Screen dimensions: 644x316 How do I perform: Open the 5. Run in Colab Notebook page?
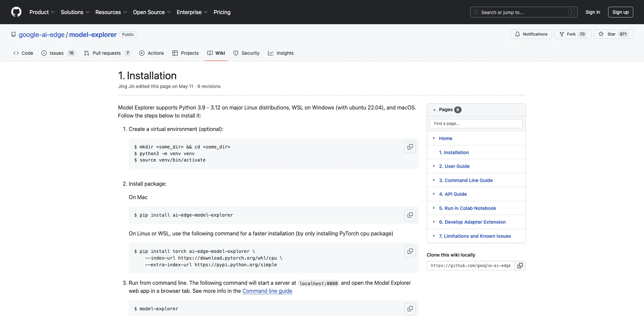coord(468,208)
